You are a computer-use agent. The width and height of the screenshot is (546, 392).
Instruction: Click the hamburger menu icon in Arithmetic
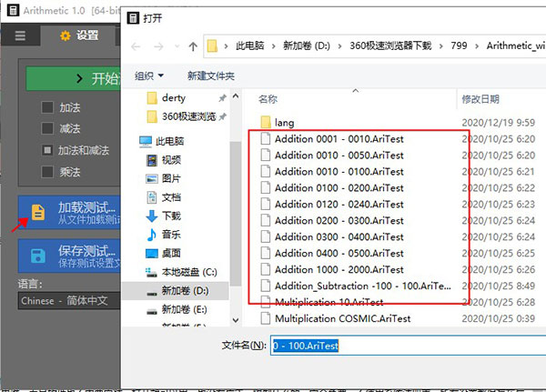20,35
